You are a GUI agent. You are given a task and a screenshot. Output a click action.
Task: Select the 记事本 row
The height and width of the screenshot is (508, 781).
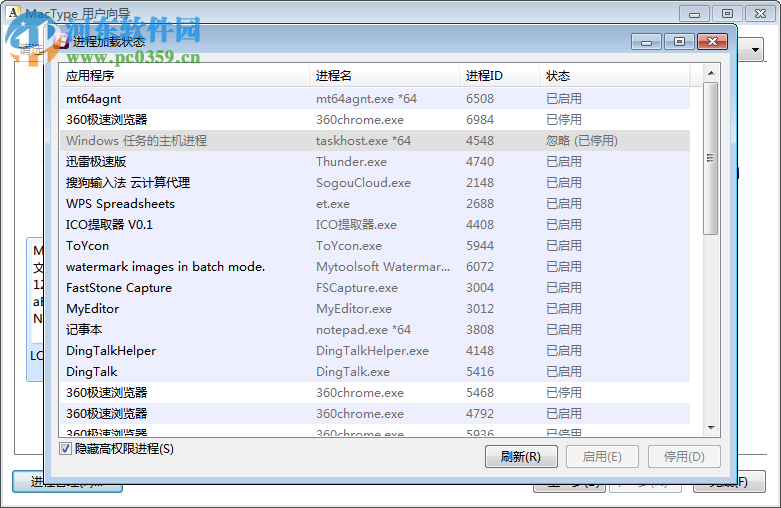point(375,330)
